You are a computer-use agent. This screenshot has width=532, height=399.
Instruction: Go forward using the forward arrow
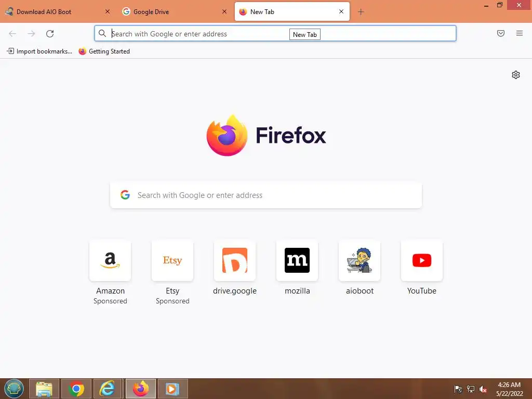[31, 34]
